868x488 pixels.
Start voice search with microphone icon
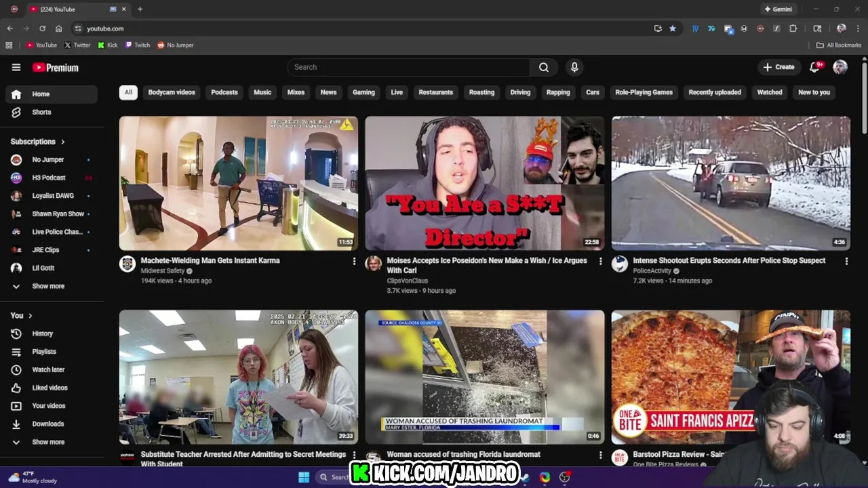[574, 67]
